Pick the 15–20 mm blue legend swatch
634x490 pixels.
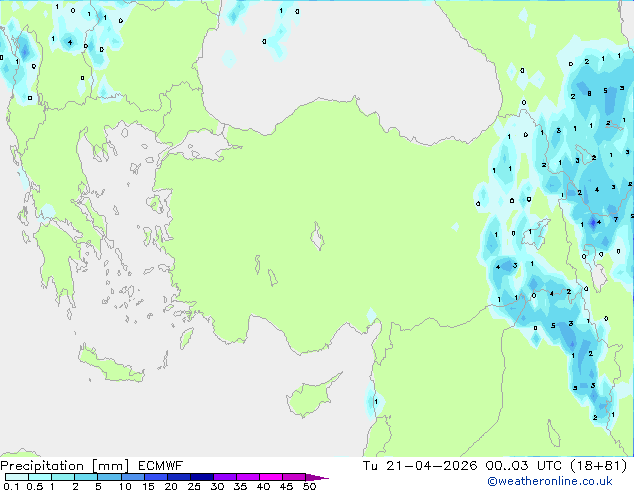tap(155, 477)
